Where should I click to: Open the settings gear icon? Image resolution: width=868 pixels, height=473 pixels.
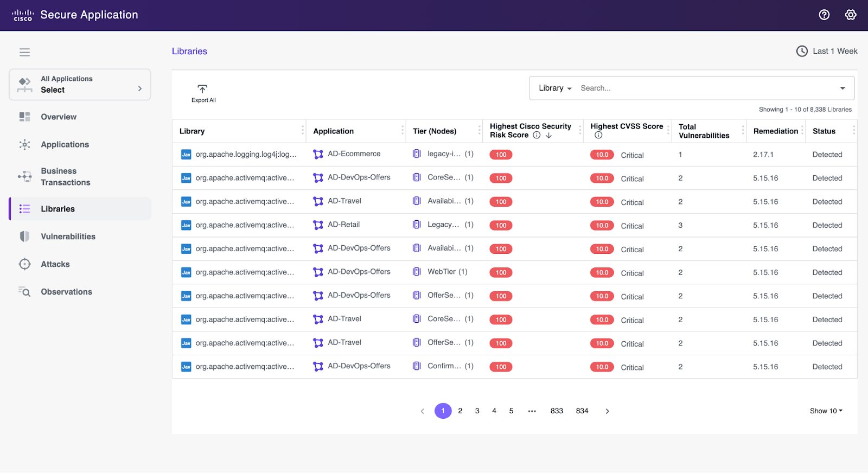click(x=851, y=15)
